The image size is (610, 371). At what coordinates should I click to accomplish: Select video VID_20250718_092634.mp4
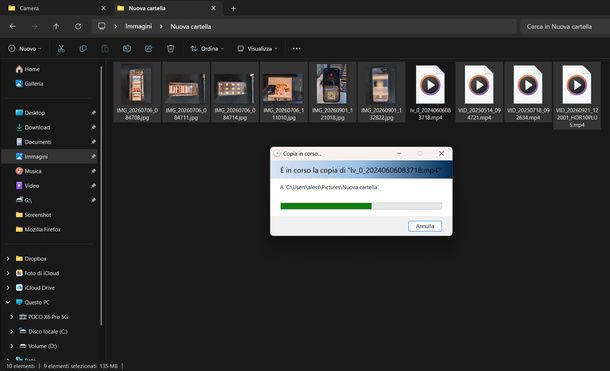click(x=528, y=93)
